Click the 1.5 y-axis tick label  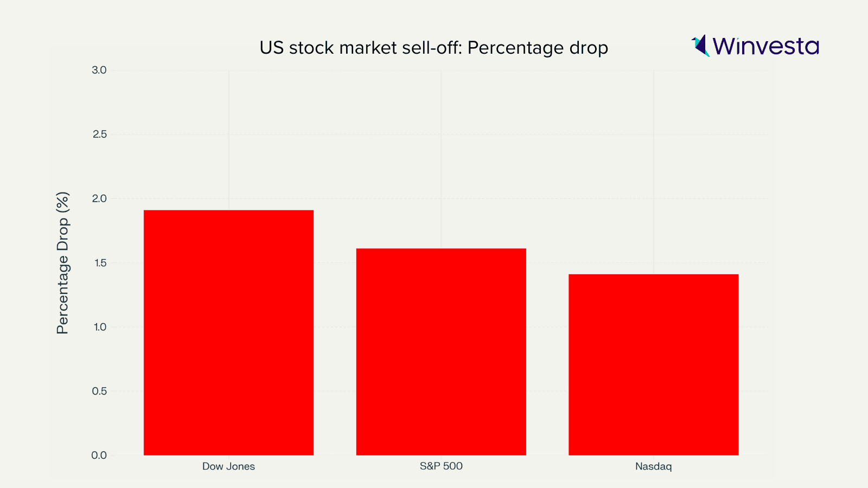99,263
